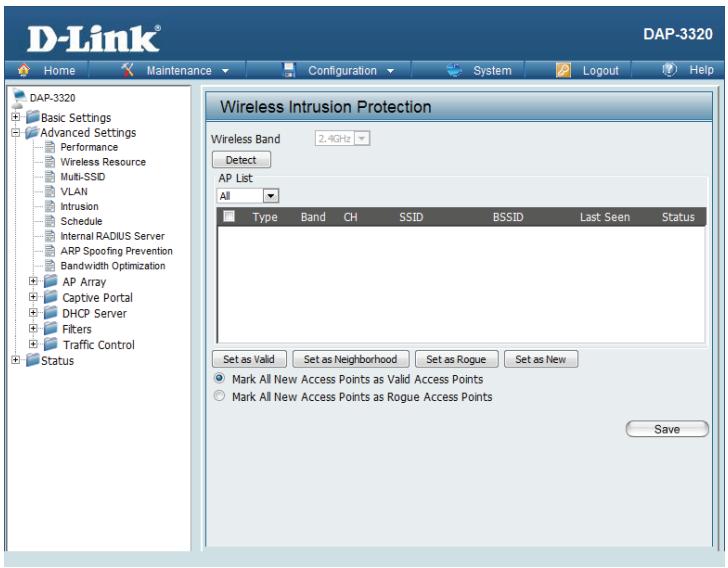Click the Wireless Resource page icon
The height and width of the screenshot is (568, 728).
point(50,162)
